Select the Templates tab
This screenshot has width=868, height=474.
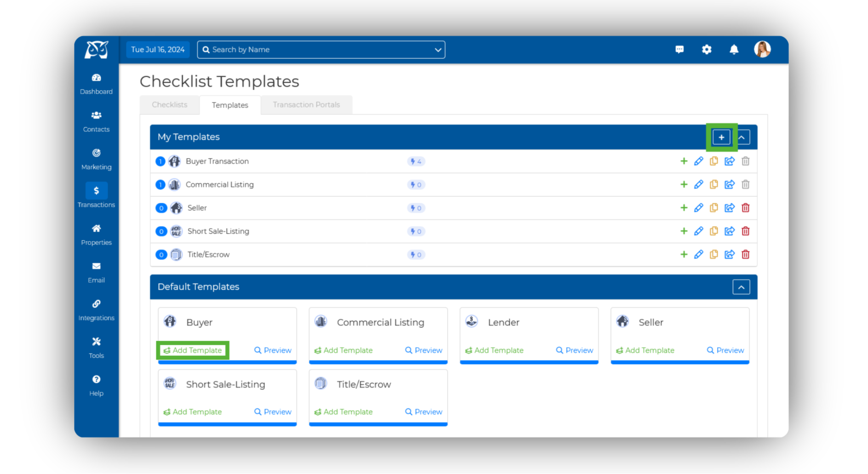(x=230, y=105)
